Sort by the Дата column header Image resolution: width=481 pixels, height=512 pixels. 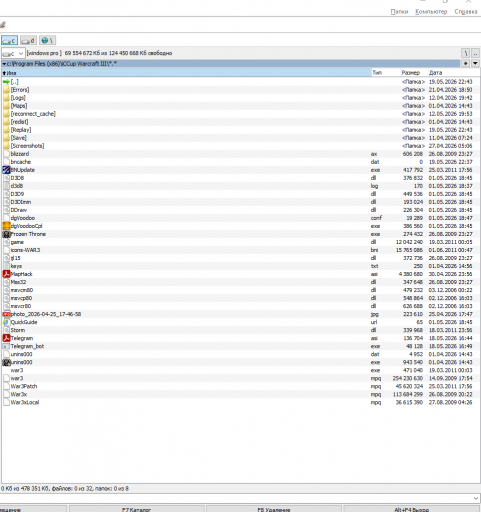(x=454, y=73)
